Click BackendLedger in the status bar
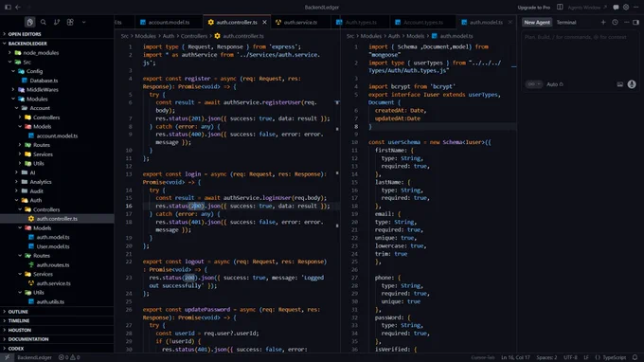The image size is (644, 362). pos(34,357)
